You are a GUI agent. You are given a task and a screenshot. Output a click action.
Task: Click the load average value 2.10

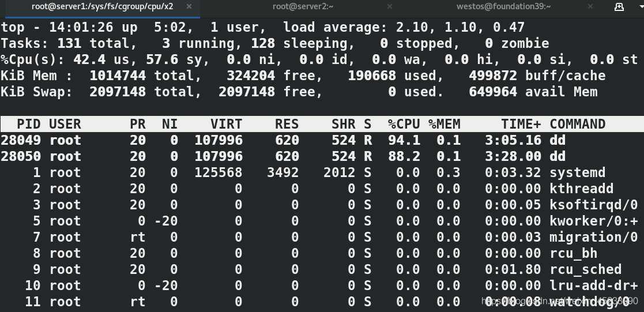pyautogui.click(x=412, y=28)
